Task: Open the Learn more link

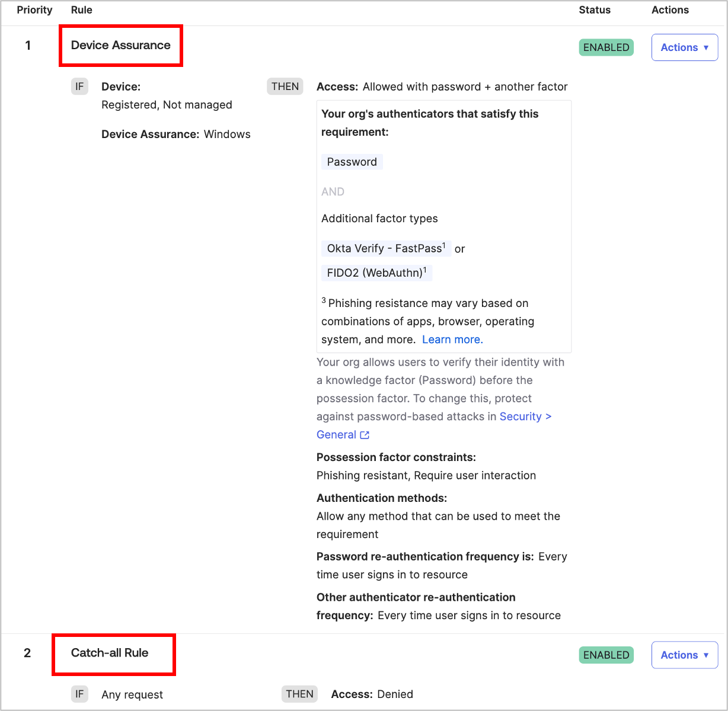Action: coord(452,340)
